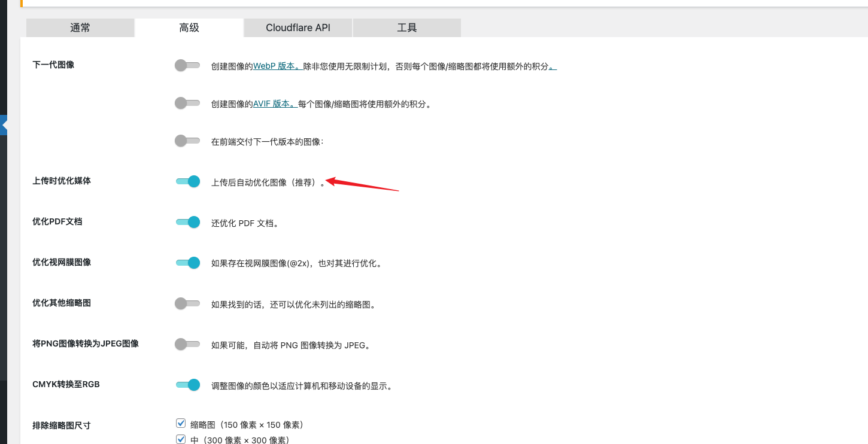
Task: Click the blue sidebar arrow indicator
Action: pos(4,125)
